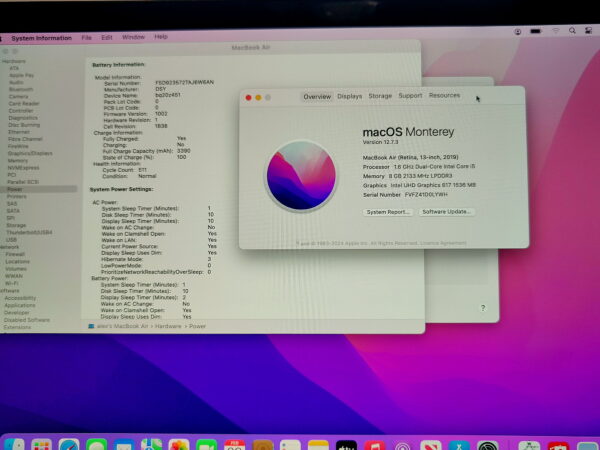This screenshot has width=600, height=450.
Task: Select Card Reader in the sidebar
Action: pos(24,103)
